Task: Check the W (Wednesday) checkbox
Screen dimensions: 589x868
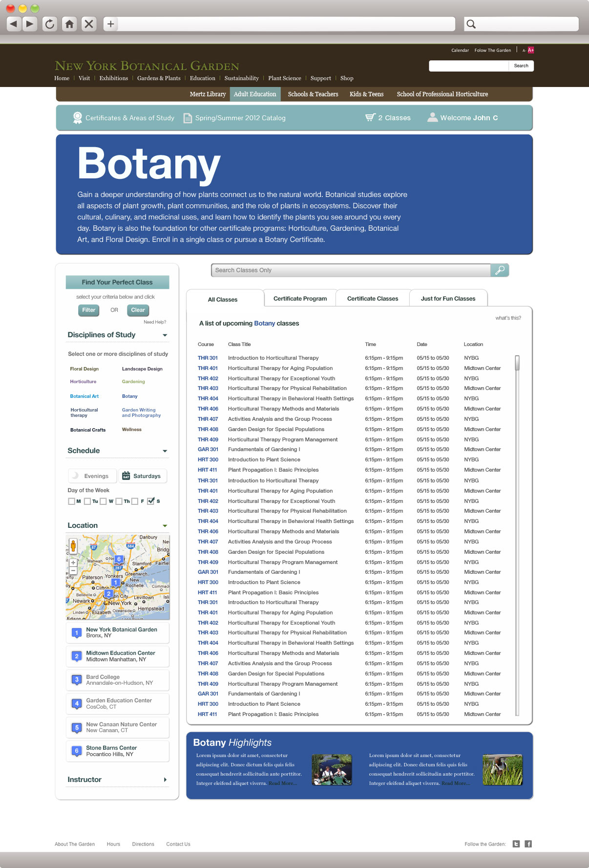Action: (x=103, y=501)
